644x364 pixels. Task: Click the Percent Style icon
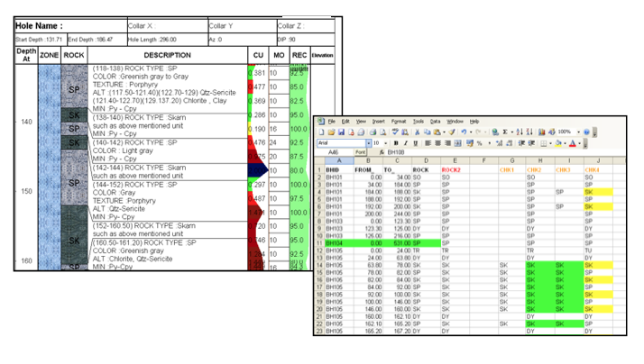(x=479, y=143)
